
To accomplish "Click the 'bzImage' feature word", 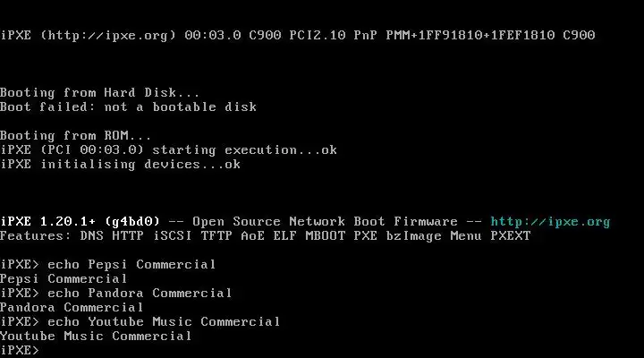I will coord(413,236).
